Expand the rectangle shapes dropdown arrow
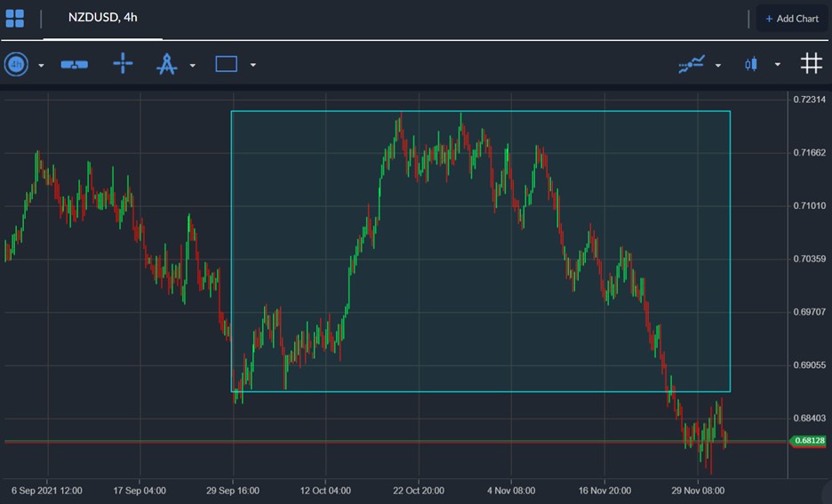 (253, 65)
